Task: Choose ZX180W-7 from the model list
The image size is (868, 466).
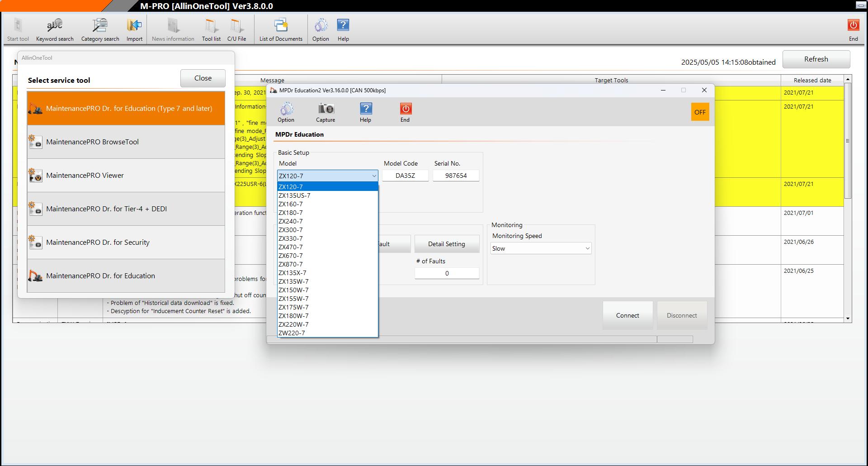Action: pos(328,316)
